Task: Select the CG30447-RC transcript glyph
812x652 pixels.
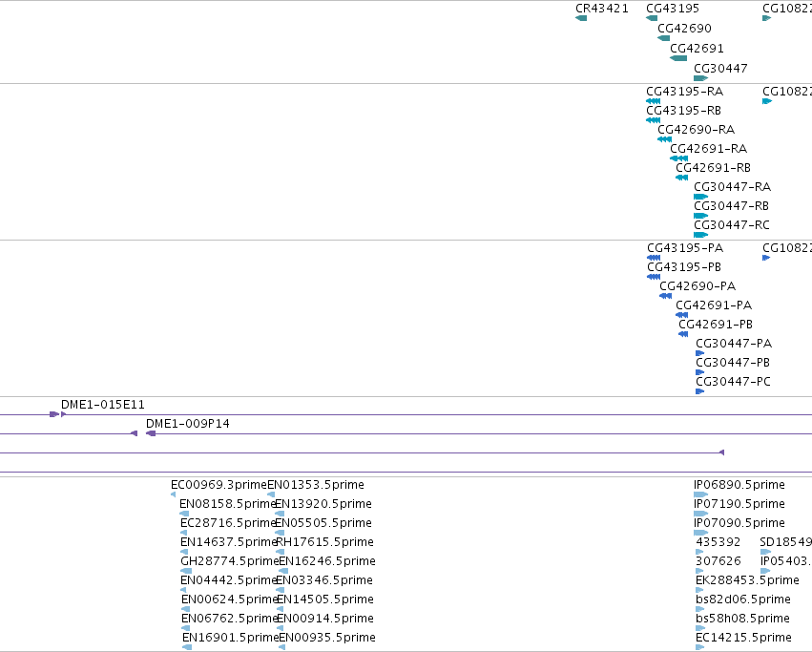Action: pos(700,235)
